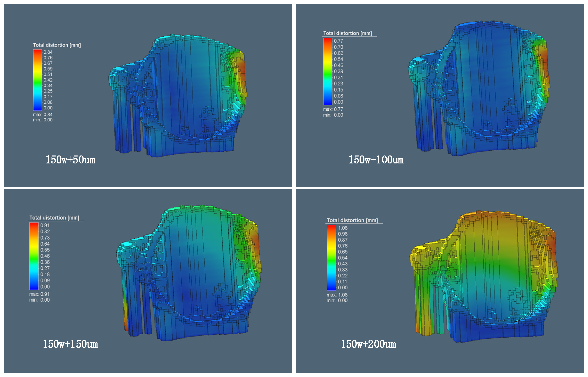The width and height of the screenshot is (588, 377).
Task: Click the 150w+100um caption text
Action: click(x=376, y=160)
